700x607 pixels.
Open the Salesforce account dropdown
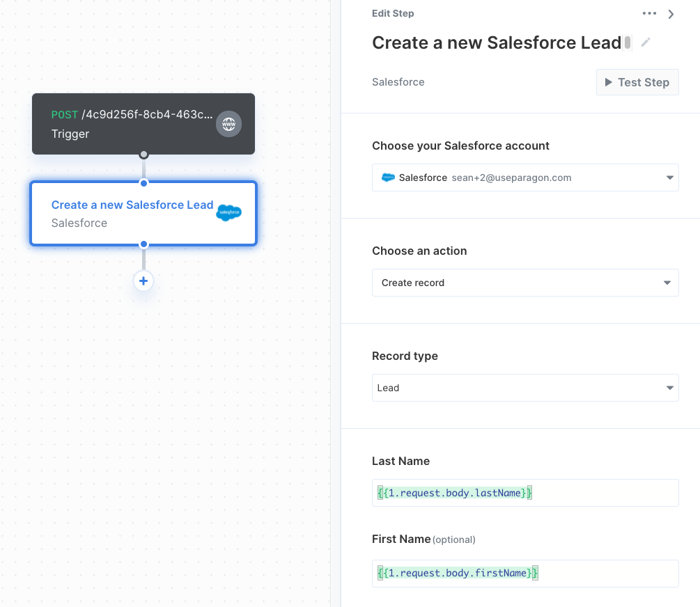pyautogui.click(x=525, y=178)
